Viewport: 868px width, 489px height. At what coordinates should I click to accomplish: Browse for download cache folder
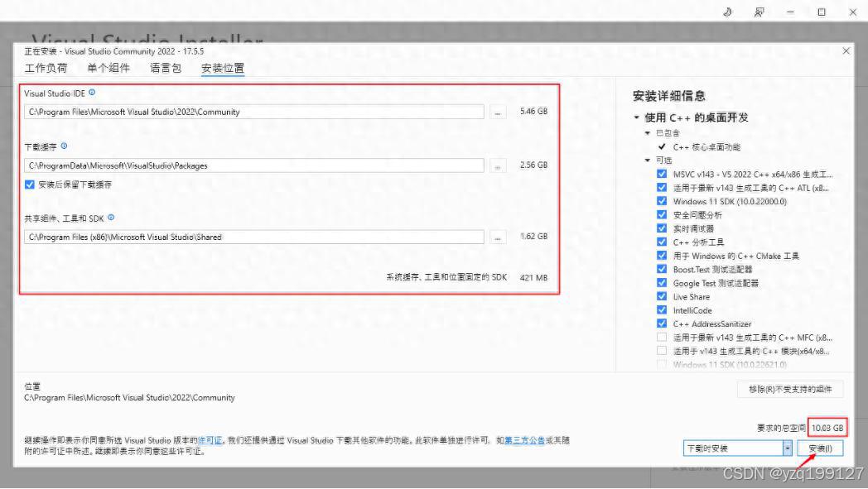point(498,165)
